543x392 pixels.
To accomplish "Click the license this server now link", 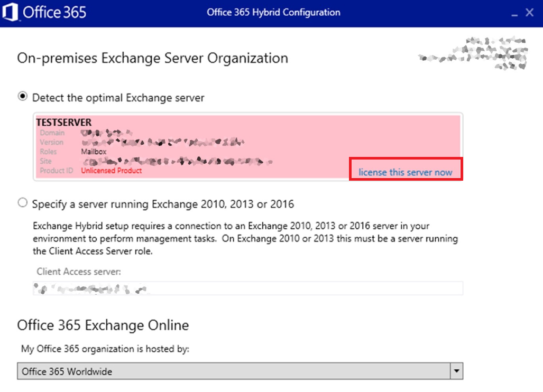I will click(x=406, y=172).
